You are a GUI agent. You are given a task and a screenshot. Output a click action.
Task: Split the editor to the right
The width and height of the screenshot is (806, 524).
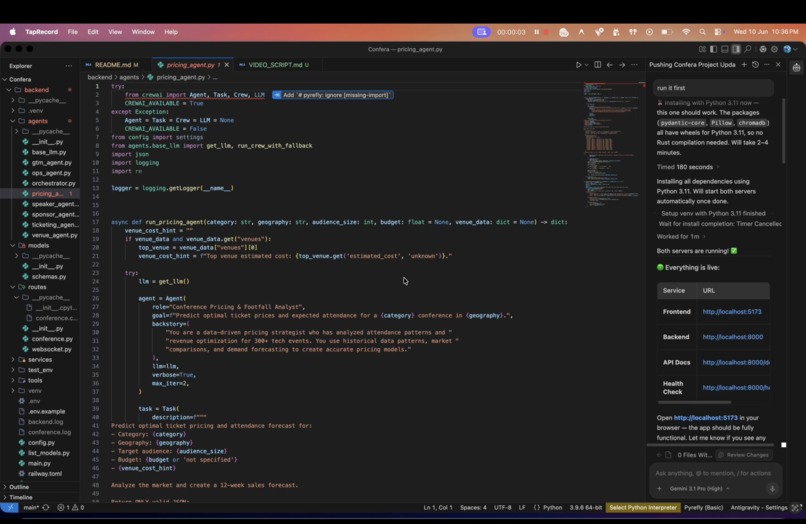pos(597,65)
